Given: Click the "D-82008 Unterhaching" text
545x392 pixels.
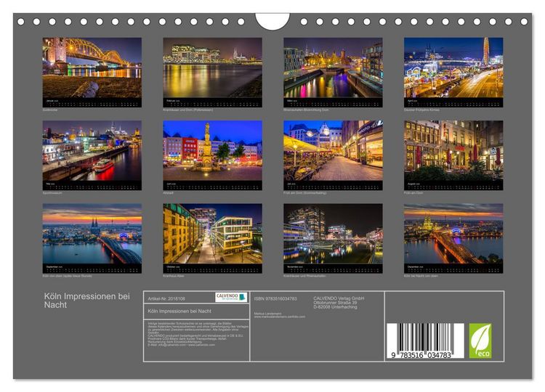Looking at the screenshot, I should point(335,307).
